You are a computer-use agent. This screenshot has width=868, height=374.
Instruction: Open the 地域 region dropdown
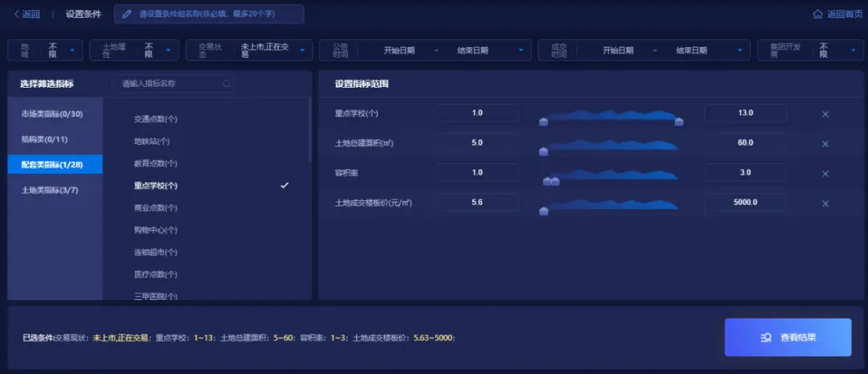click(x=45, y=50)
